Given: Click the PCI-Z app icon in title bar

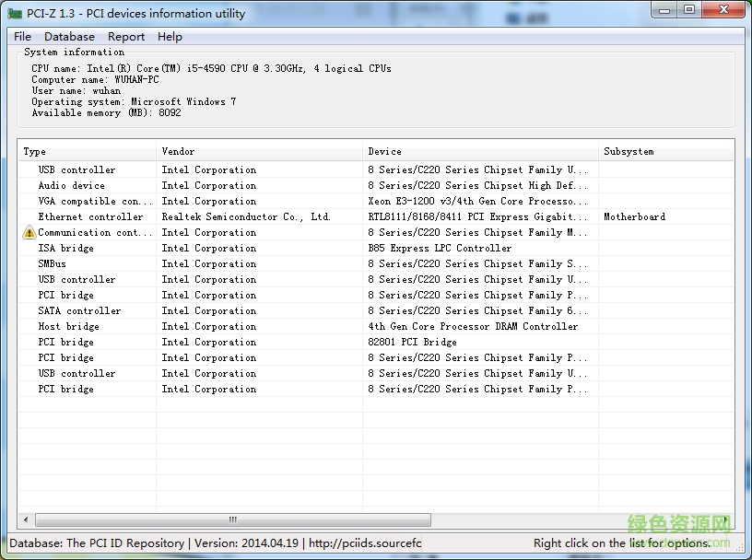Looking at the screenshot, I should 16,14.
